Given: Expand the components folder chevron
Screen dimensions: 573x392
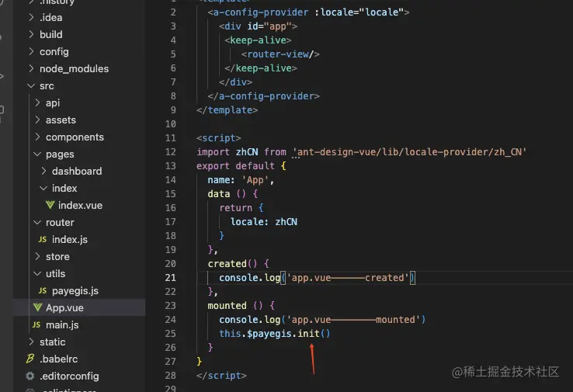Looking at the screenshot, I should (x=37, y=137).
